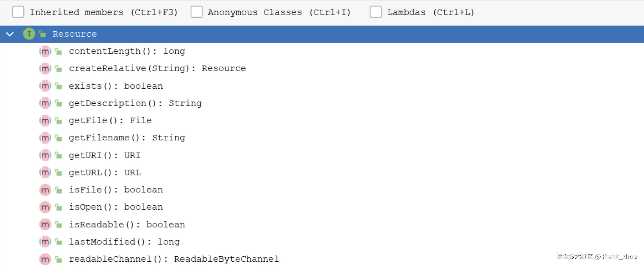This screenshot has width=644, height=267.
Task: Select the Resource interface row
Action: point(322,34)
